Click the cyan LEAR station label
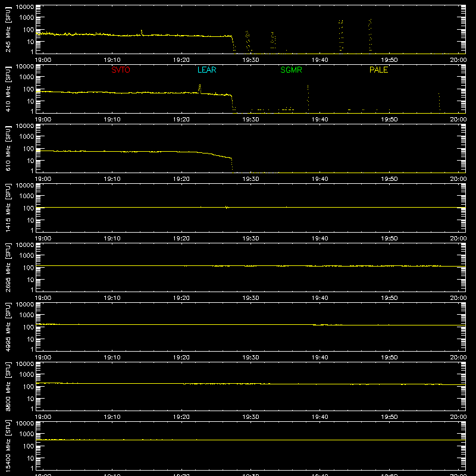 [x=206, y=70]
